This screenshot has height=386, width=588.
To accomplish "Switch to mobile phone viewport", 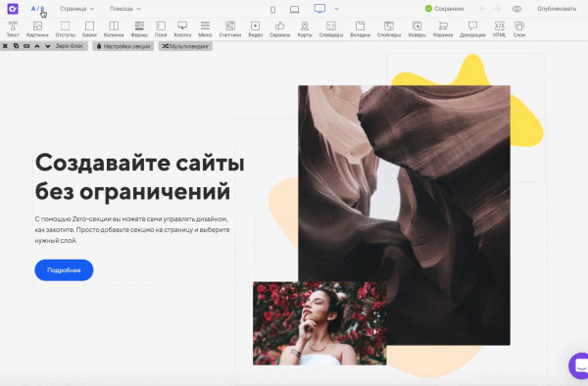I will click(x=273, y=10).
